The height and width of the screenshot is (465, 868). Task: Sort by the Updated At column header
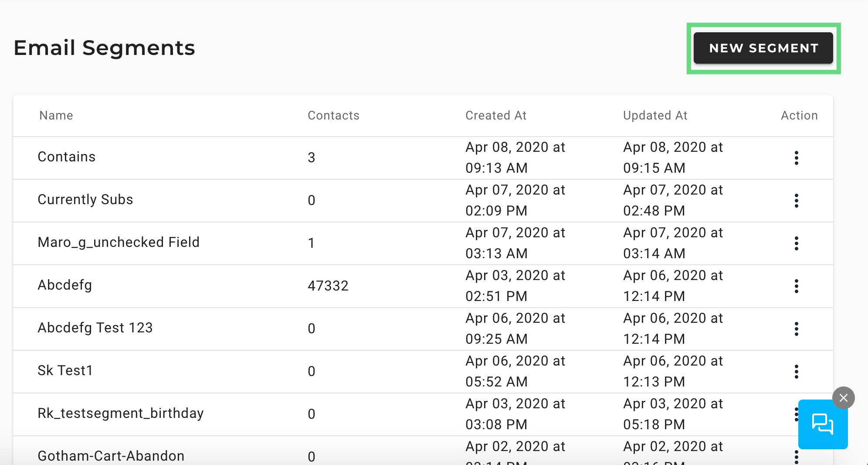point(655,116)
